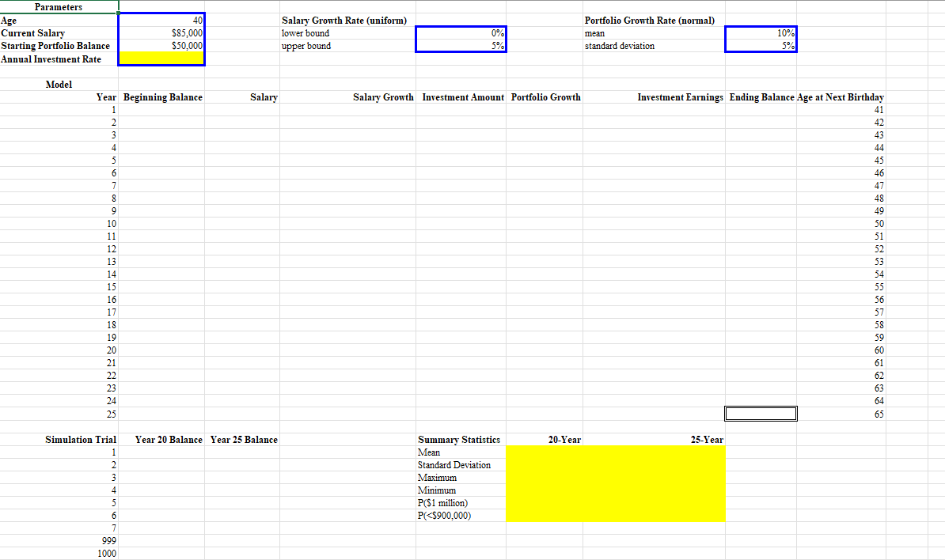This screenshot has height=560, width=945.
Task: Click the lower bound value 0%
Action: click(x=461, y=33)
